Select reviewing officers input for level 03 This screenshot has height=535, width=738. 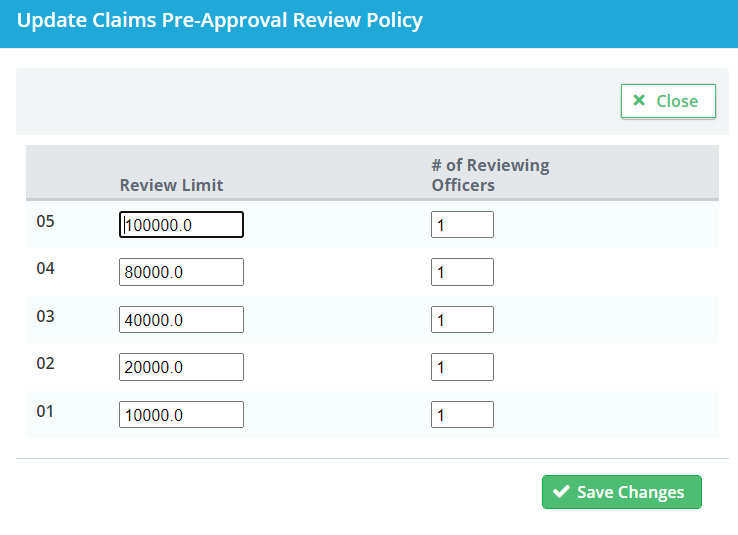[462, 319]
